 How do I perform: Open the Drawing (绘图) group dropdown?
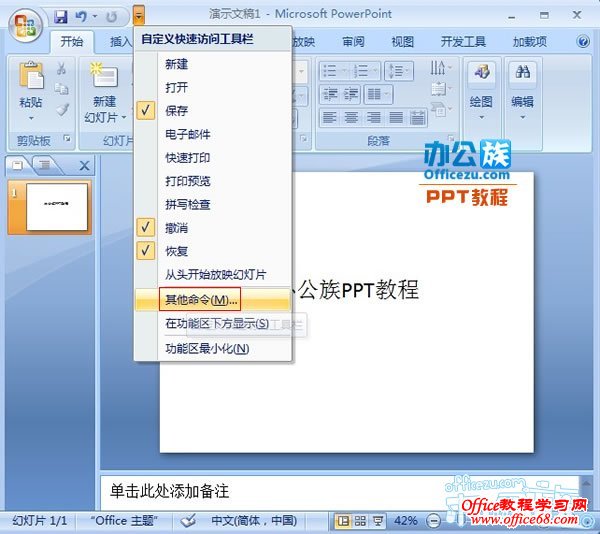pyautogui.click(x=481, y=92)
